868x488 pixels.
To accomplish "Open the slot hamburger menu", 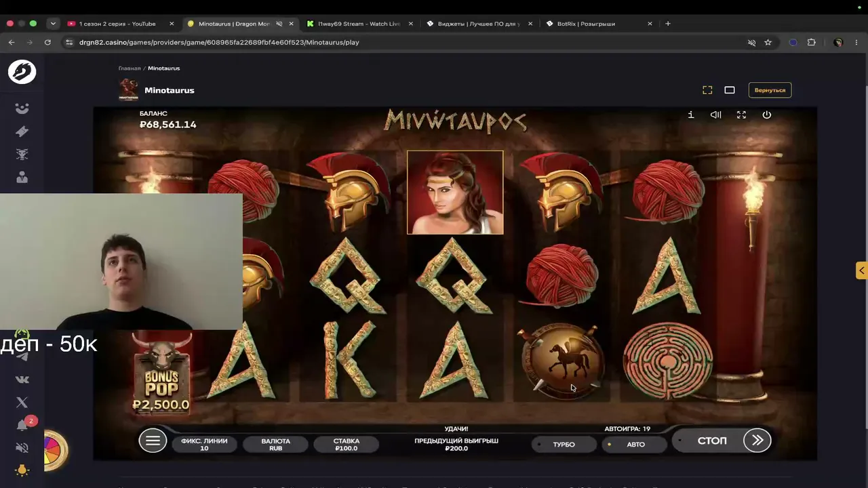I will (x=153, y=441).
